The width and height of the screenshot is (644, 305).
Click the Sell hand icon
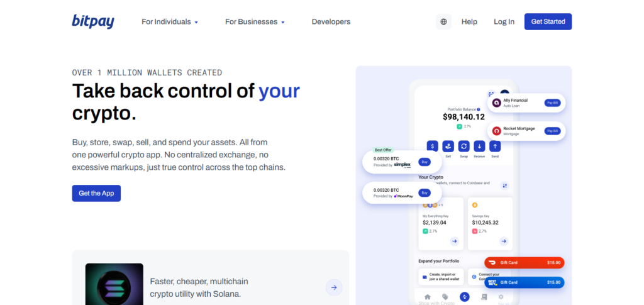448,146
